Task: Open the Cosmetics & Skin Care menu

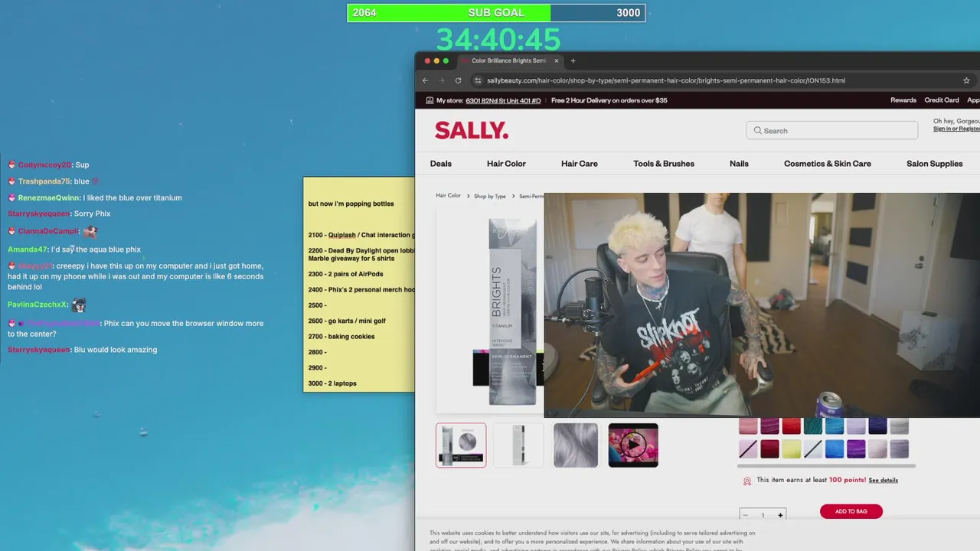Action: [828, 164]
